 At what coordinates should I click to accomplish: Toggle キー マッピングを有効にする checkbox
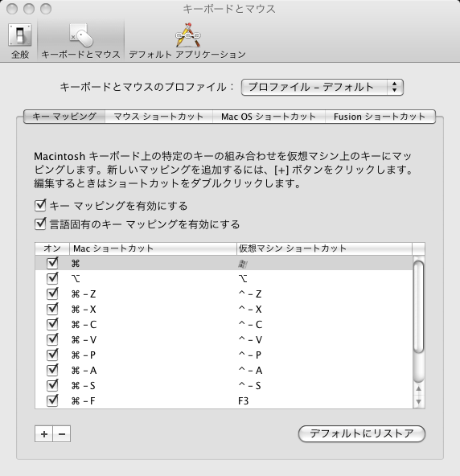(x=40, y=206)
